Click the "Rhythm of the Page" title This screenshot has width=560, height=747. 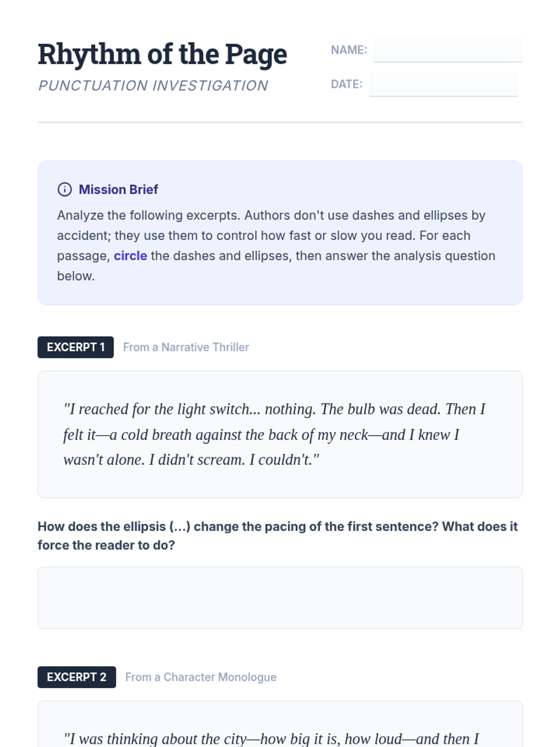162,54
